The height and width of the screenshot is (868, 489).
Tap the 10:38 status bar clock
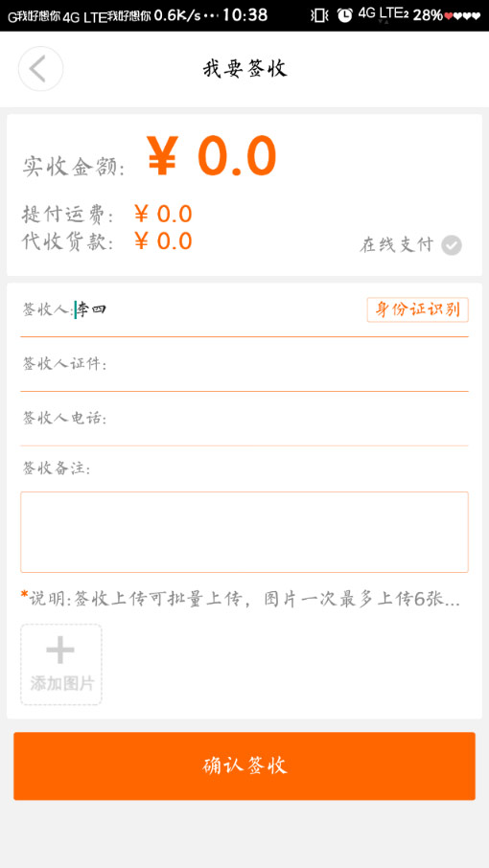245,15
